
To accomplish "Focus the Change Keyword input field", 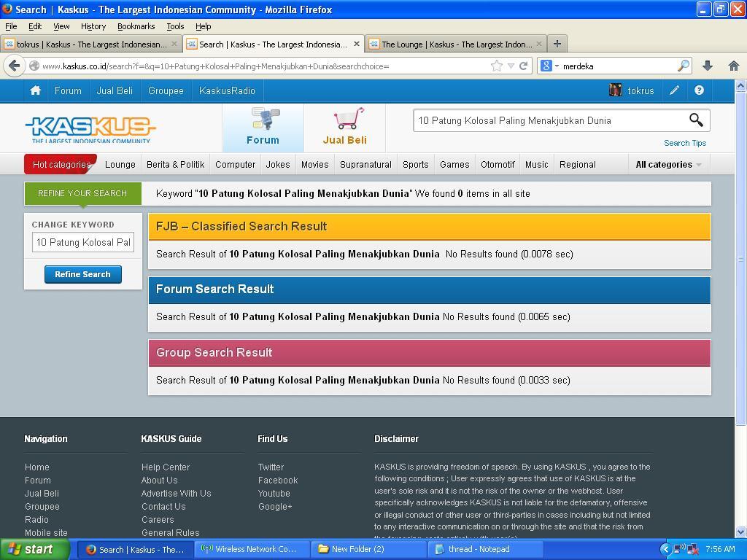I will [83, 242].
